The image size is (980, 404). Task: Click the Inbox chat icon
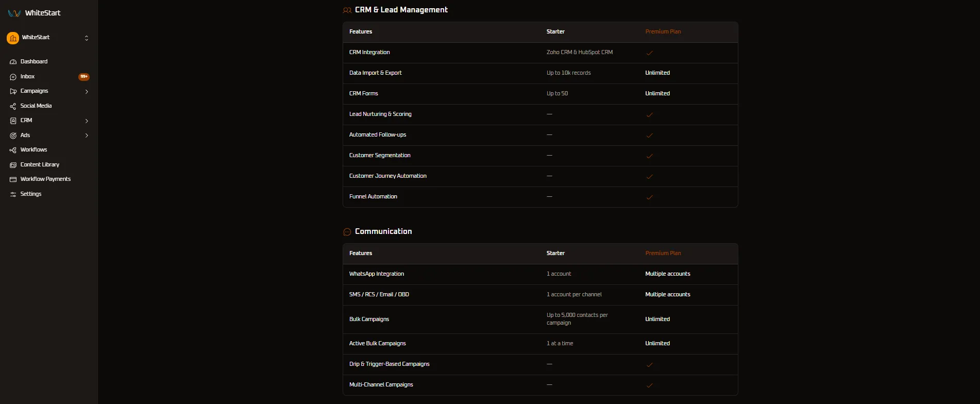coord(13,77)
